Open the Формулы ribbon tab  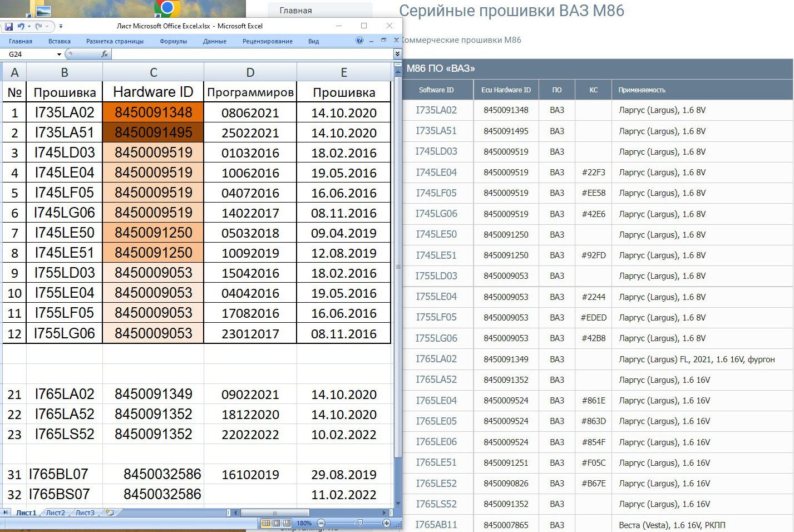173,41
